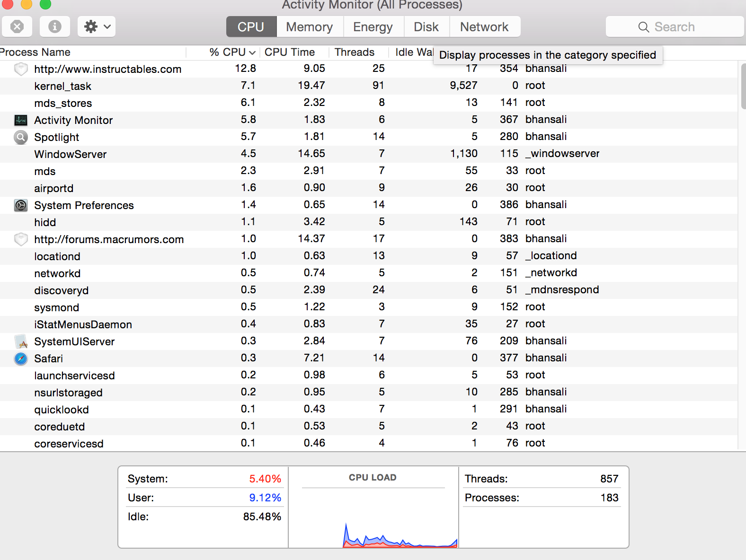
Task: Select the quicklookd process row
Action: 369,410
